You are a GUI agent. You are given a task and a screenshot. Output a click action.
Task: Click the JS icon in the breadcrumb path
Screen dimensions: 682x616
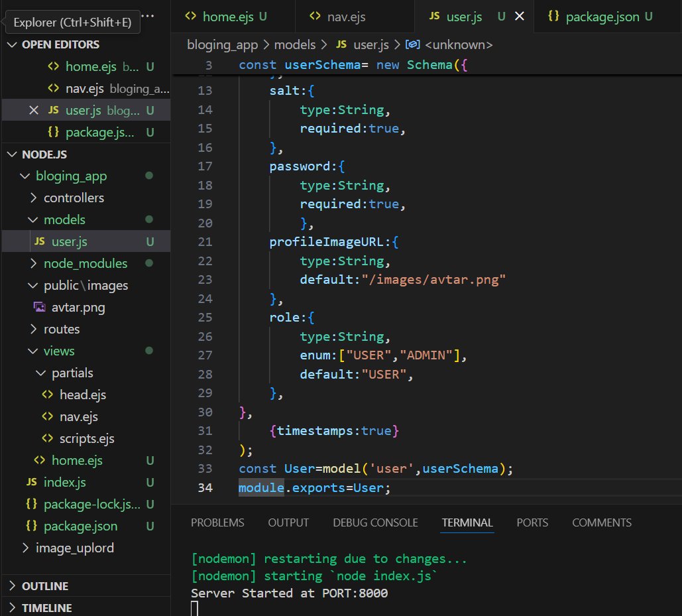[x=341, y=44]
